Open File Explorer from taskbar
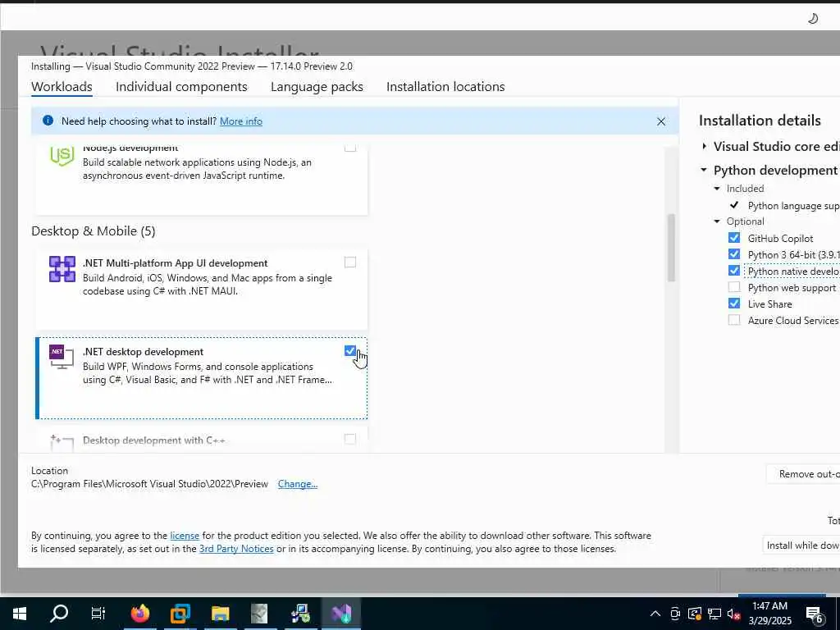The height and width of the screenshot is (630, 840). (220, 613)
